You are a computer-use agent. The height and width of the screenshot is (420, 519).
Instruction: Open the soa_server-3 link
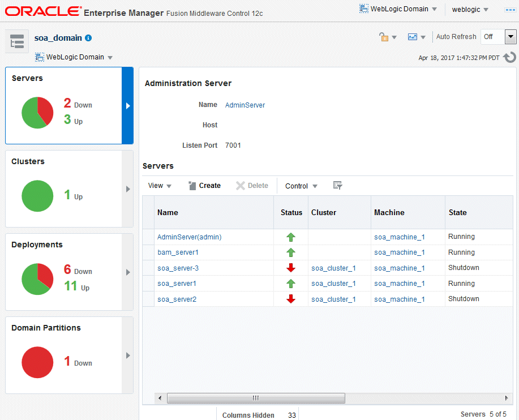[x=178, y=268]
